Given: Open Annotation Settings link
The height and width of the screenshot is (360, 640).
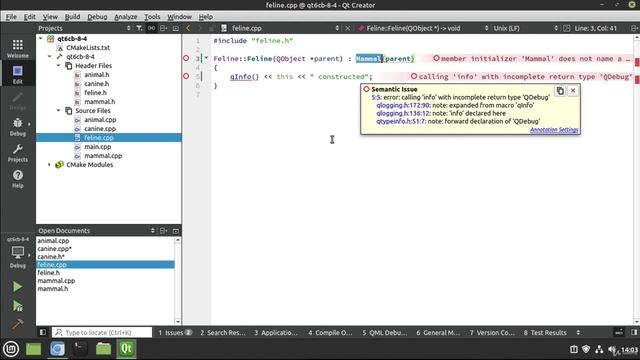Looking at the screenshot, I should tap(554, 130).
